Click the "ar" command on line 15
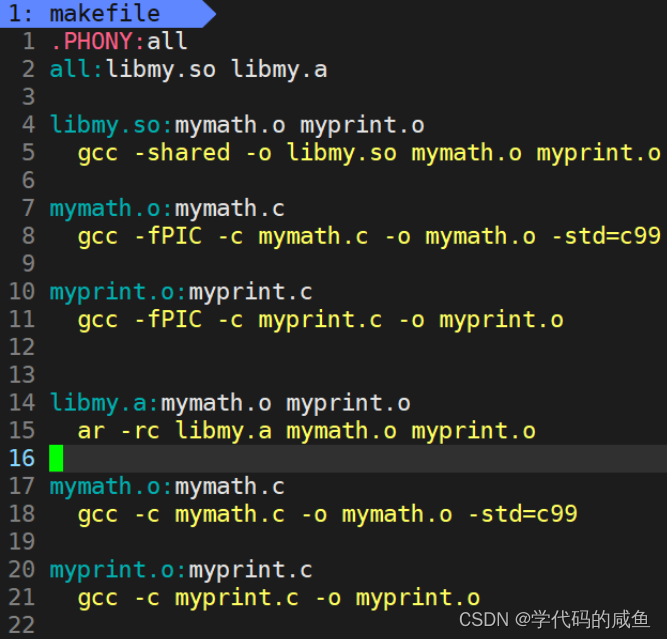Screen dimensions: 667x639 pyautogui.click(x=90, y=431)
